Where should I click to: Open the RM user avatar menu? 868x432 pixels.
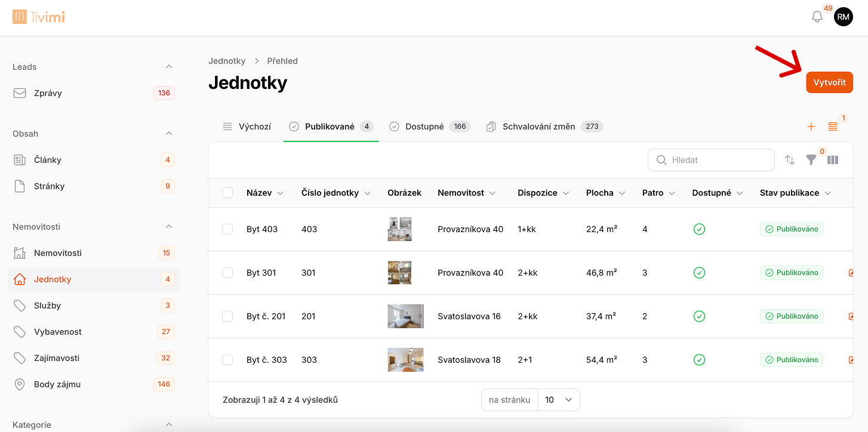[843, 17]
